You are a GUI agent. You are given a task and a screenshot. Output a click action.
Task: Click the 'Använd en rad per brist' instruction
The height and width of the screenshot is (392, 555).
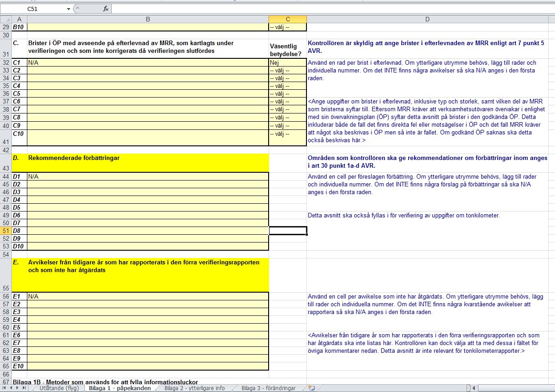tap(422, 71)
